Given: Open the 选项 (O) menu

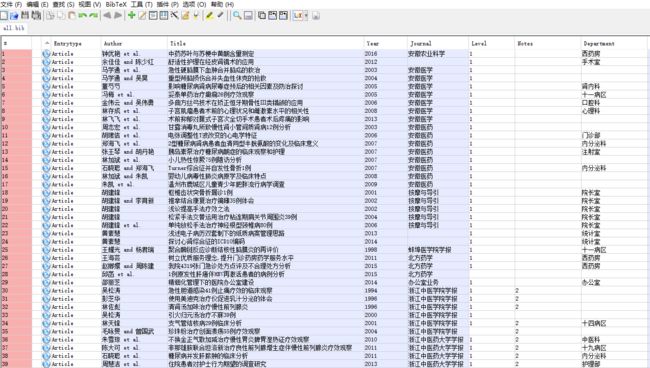Looking at the screenshot, I should click(194, 4).
